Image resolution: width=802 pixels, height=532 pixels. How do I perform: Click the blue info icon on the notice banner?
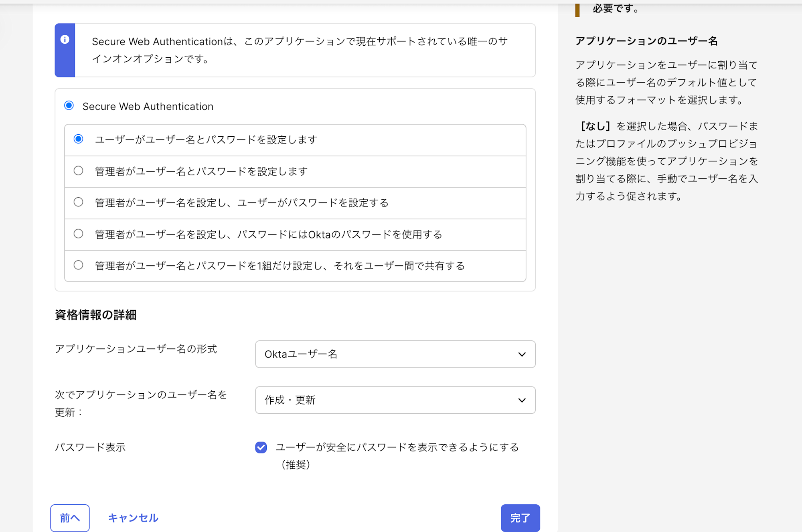[65, 40]
